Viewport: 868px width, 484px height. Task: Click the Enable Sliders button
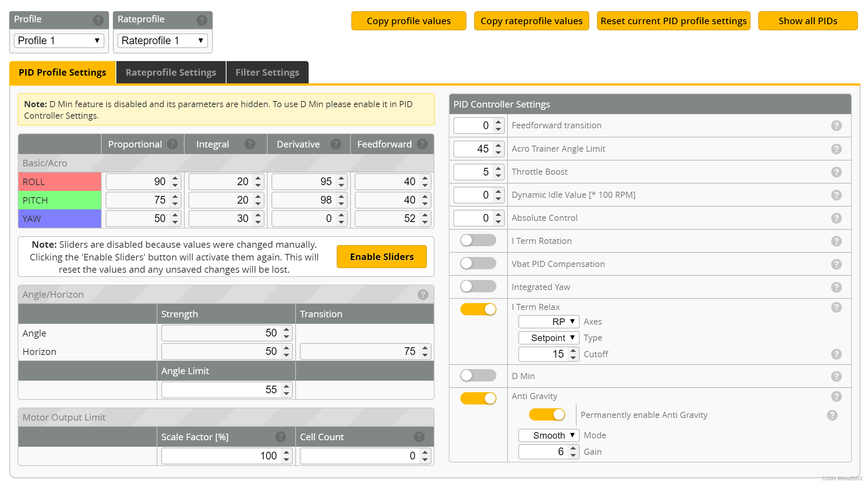[x=382, y=257]
